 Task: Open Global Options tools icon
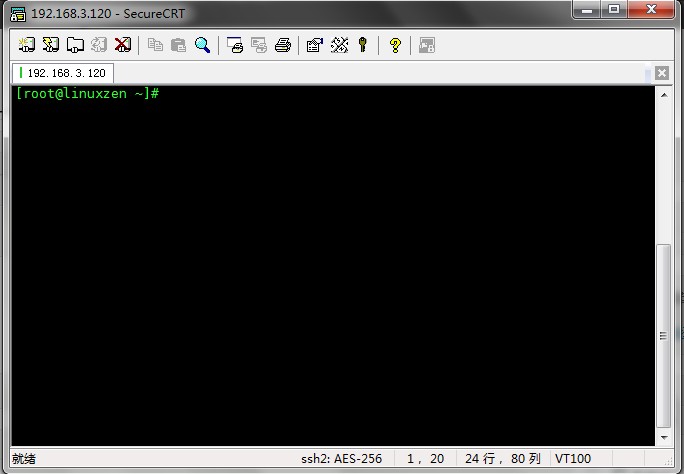point(339,44)
